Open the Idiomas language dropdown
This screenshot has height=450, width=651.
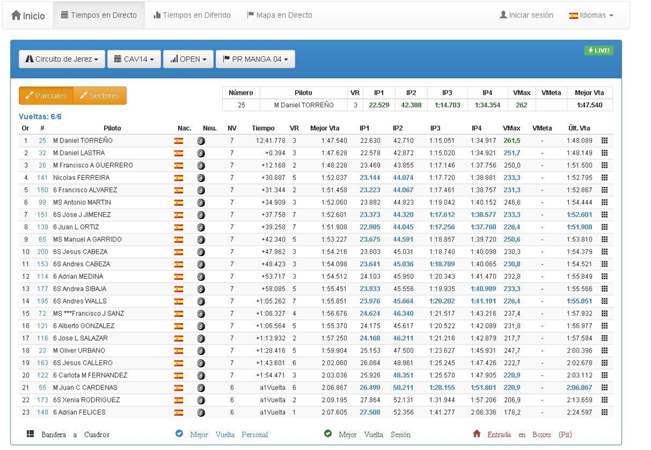coord(591,15)
